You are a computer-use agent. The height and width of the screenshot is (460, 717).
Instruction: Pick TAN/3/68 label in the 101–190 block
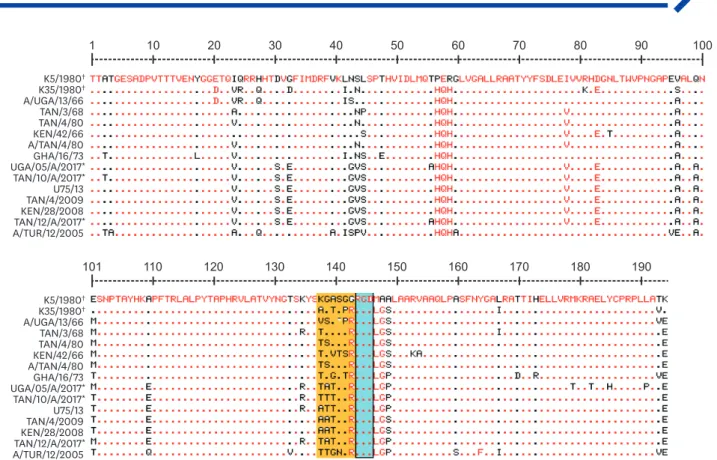click(x=61, y=333)
